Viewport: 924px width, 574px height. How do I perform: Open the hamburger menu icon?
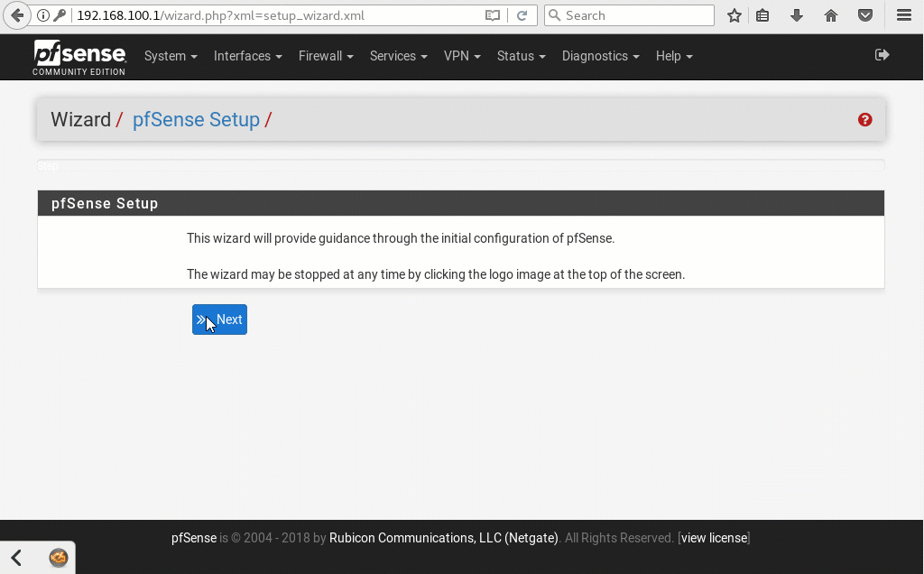pyautogui.click(x=904, y=15)
